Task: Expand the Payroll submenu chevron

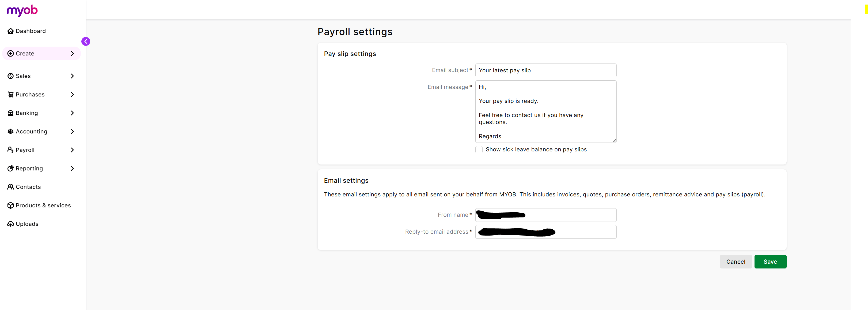Action: coord(73,150)
